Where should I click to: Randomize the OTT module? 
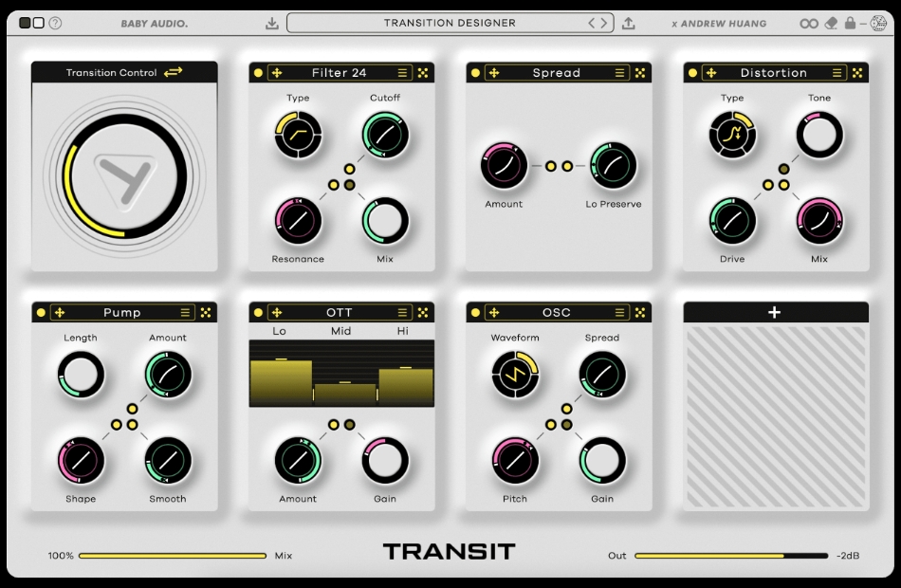pyautogui.click(x=423, y=312)
